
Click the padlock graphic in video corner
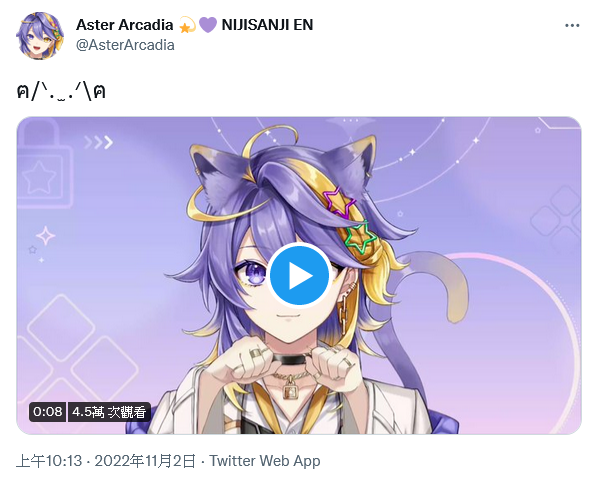45,165
